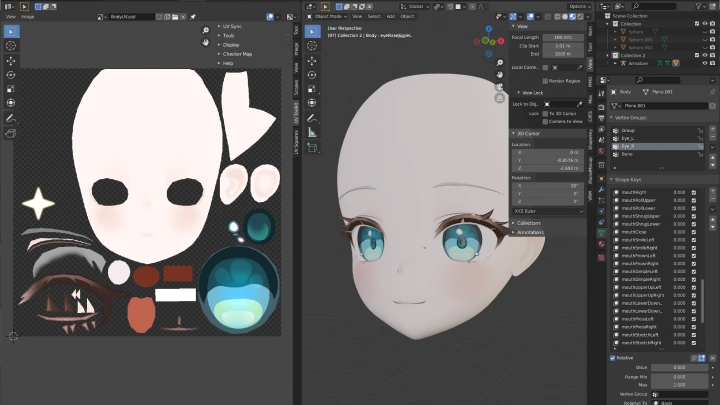The height and width of the screenshot is (405, 720).
Task: Select the Measure tool in the 3D viewport
Action: (312, 133)
